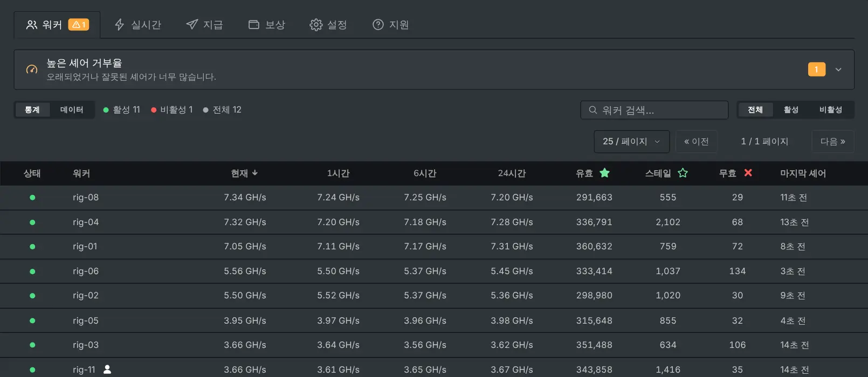Open the 25 / 페이지 dropdown
Viewport: 868px width, 377px height.
(632, 142)
